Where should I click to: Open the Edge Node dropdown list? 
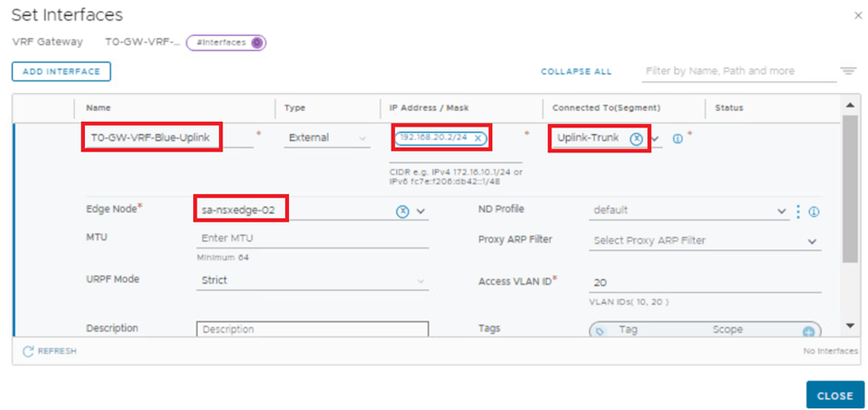421,211
